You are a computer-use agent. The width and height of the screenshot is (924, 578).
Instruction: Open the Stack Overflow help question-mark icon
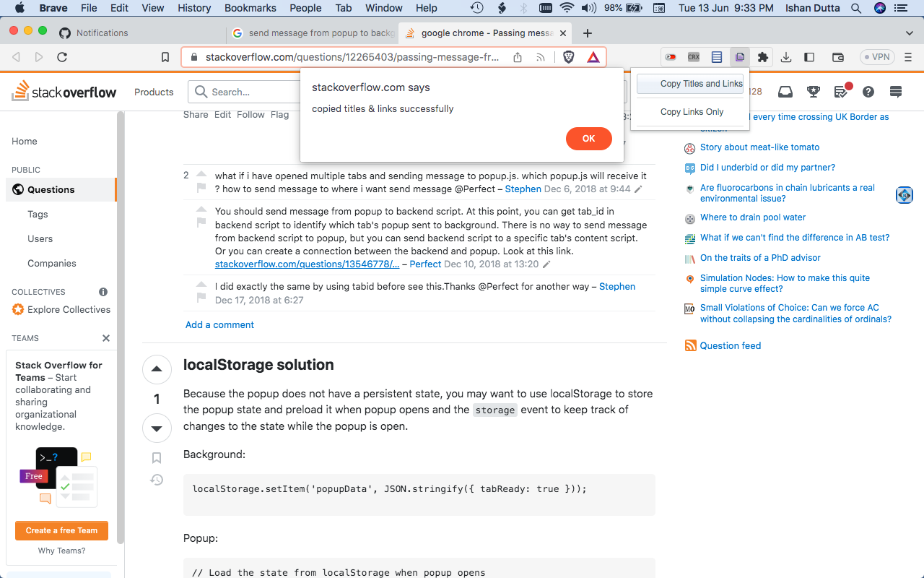click(868, 92)
